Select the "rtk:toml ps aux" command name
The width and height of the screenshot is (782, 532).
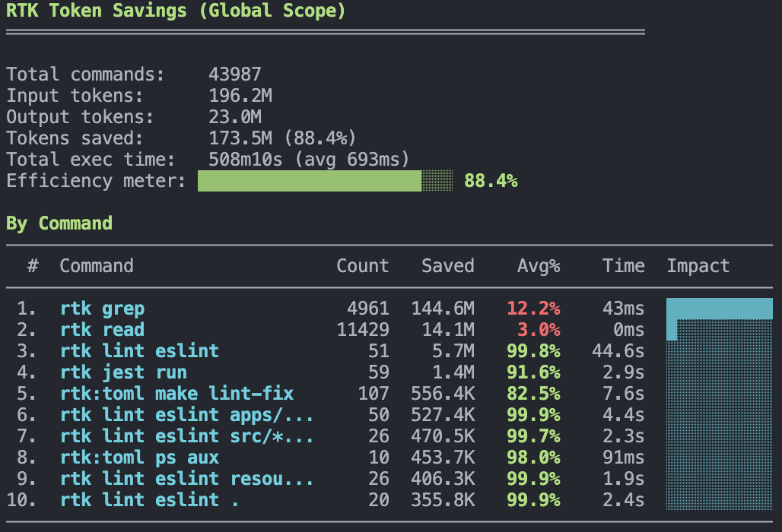(x=140, y=458)
